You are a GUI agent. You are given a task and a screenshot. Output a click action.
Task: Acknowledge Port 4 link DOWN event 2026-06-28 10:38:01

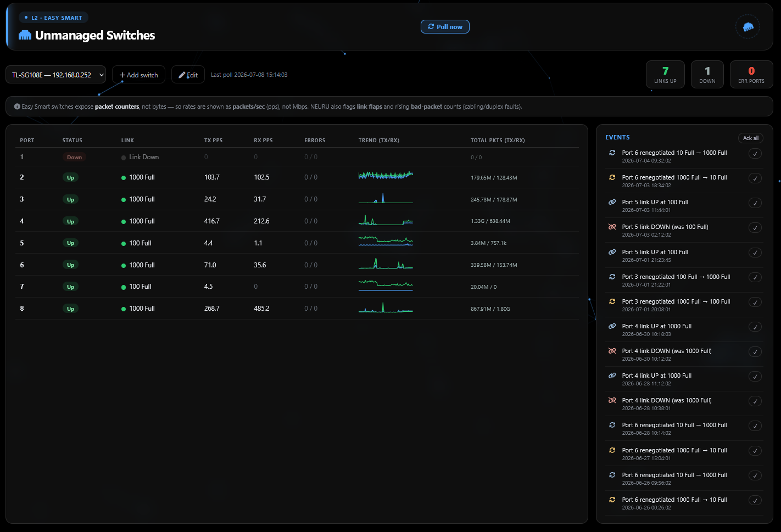755,401
